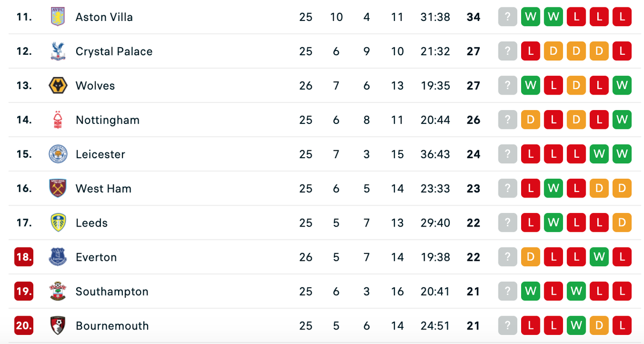This screenshot has height=344, width=644.
Task: Click the Leicester City fox crest
Action: point(57,154)
